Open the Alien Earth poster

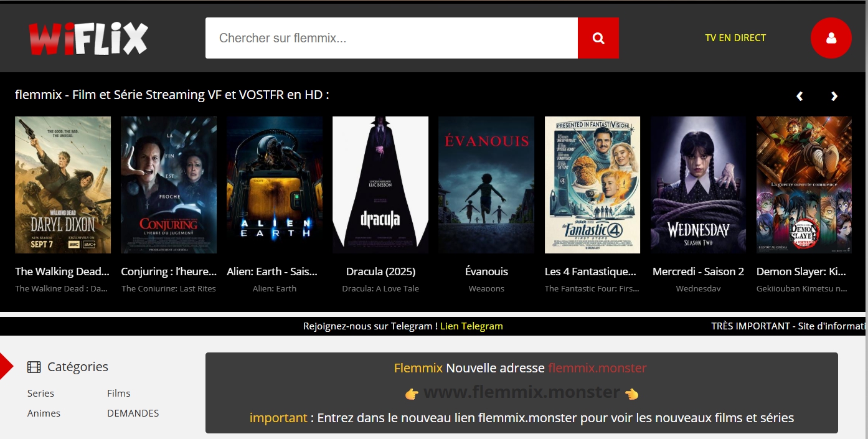pos(275,185)
